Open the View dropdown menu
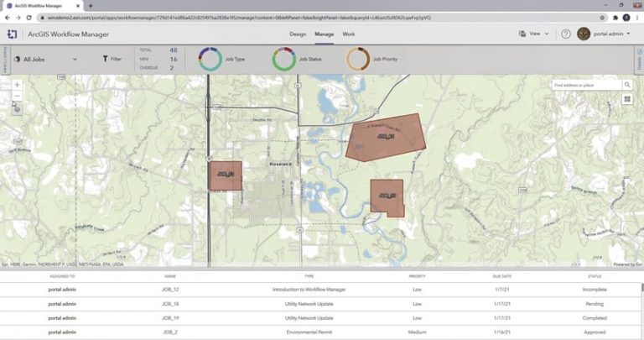Viewport: 644px width, 340px height. click(x=534, y=34)
